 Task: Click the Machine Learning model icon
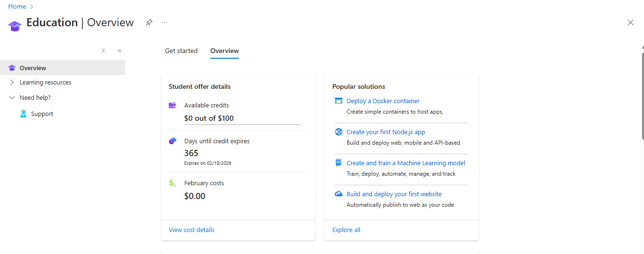coord(338,163)
